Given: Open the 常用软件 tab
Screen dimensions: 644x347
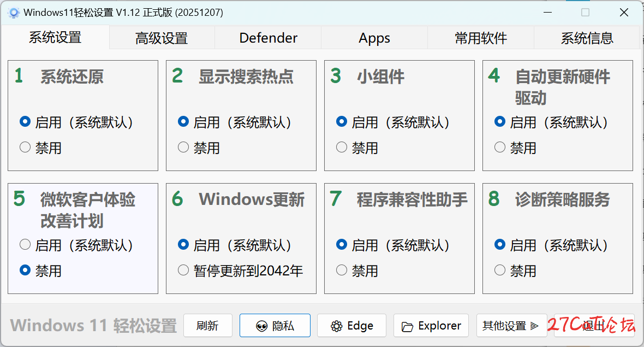Looking at the screenshot, I should click(481, 38).
